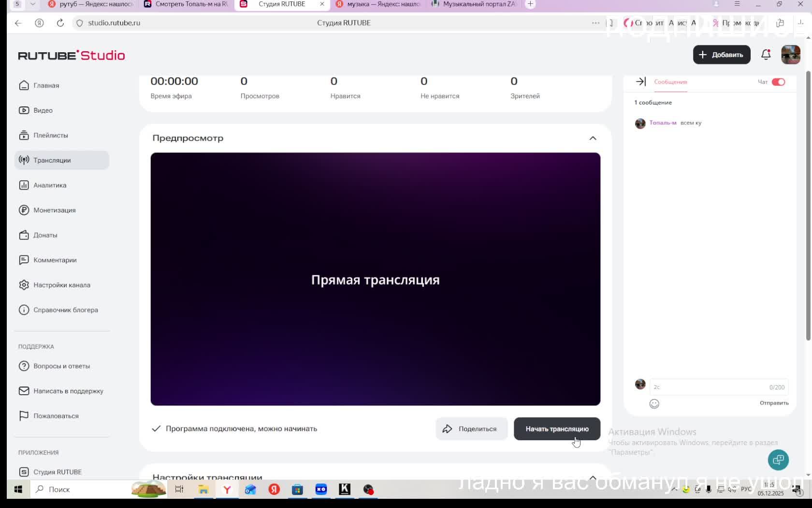The width and height of the screenshot is (812, 508).
Task: Open Настройки канала settings
Action: (62, 285)
